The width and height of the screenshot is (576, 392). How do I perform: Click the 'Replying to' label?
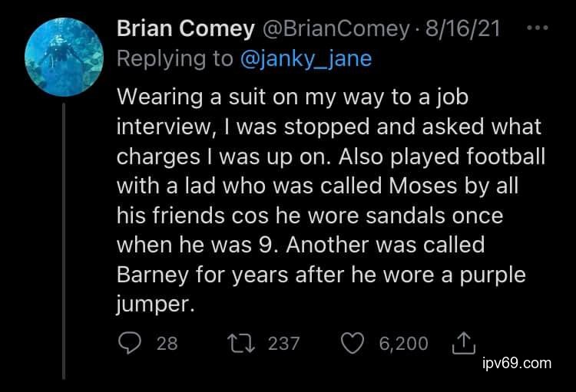tap(176, 58)
